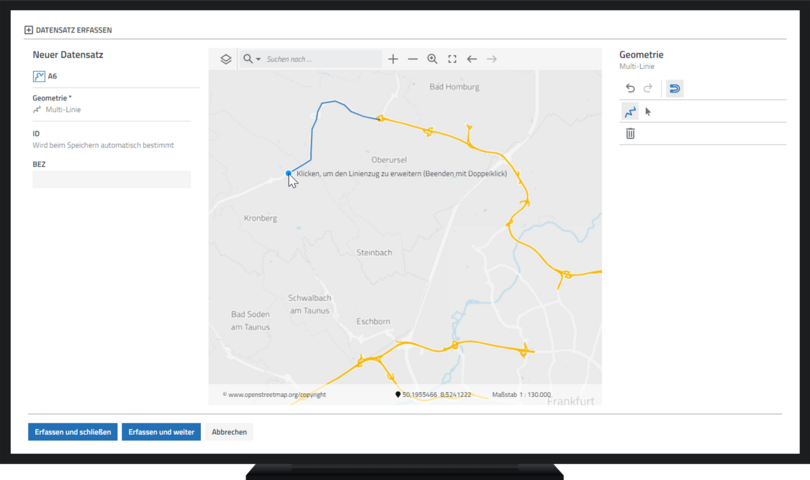This screenshot has width=810, height=480.
Task: Redo the geometry edit
Action: tap(648, 88)
